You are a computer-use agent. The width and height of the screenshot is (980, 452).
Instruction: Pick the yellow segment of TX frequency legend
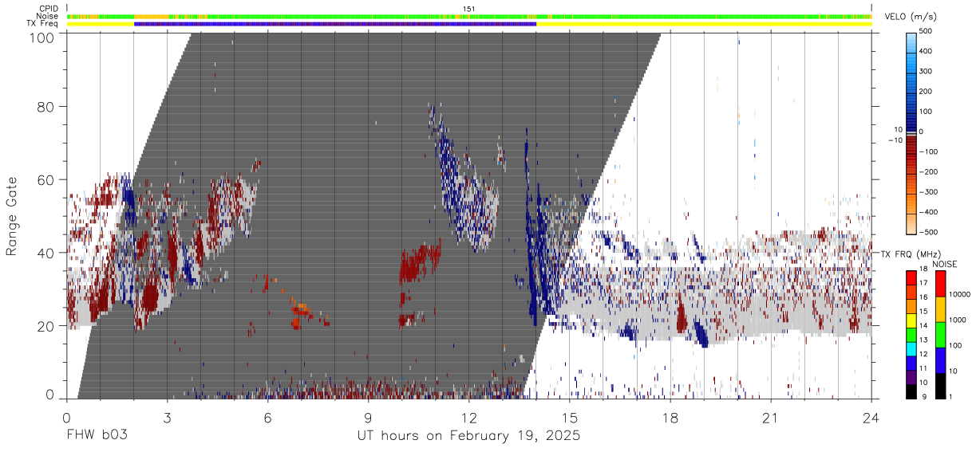point(911,320)
